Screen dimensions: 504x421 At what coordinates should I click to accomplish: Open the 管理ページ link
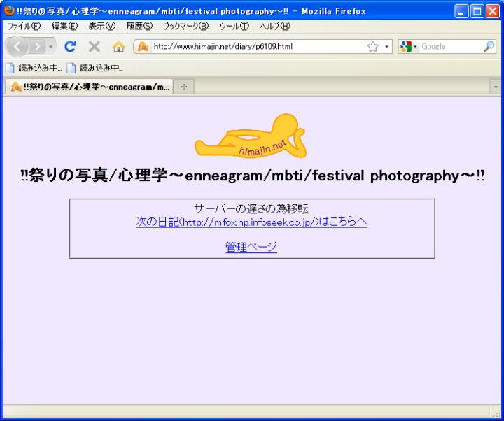[x=251, y=247]
